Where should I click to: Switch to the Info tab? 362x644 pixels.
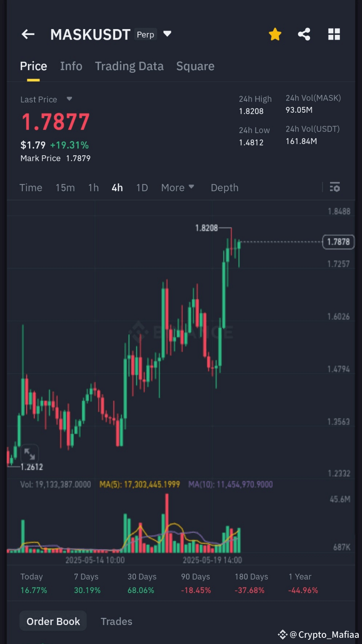click(71, 66)
